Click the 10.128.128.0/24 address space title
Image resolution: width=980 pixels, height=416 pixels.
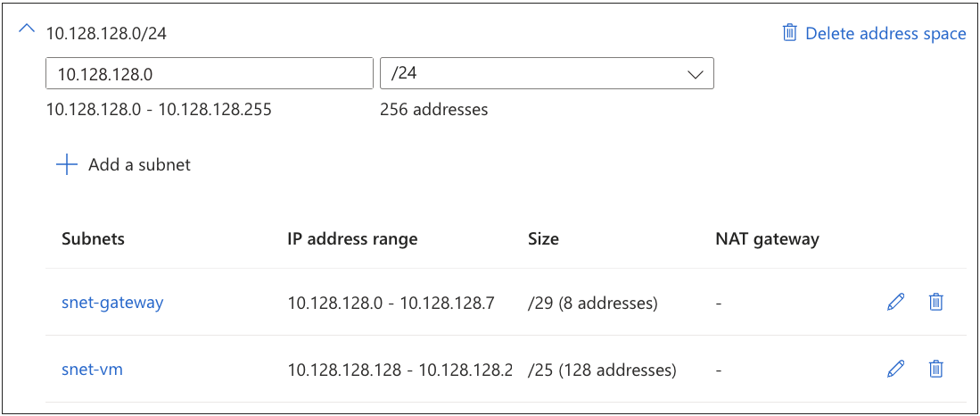pos(107,34)
